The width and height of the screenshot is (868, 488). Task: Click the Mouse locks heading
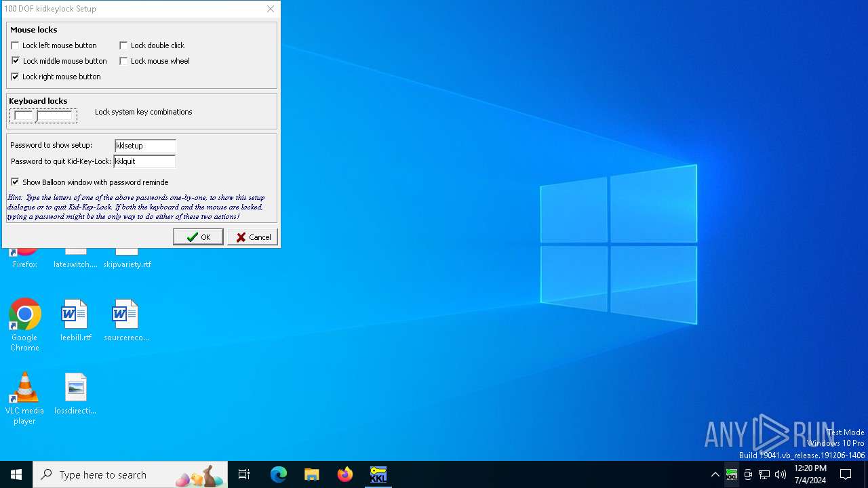pyautogui.click(x=34, y=30)
